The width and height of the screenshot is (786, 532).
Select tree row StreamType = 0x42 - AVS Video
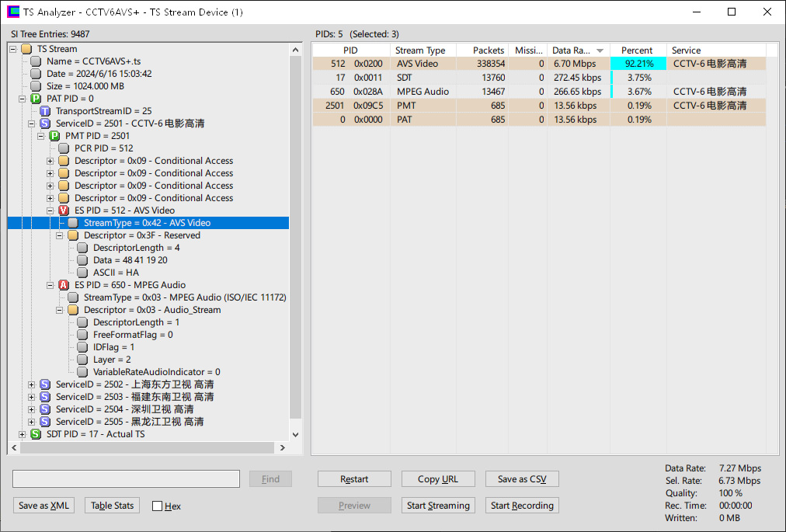point(148,223)
